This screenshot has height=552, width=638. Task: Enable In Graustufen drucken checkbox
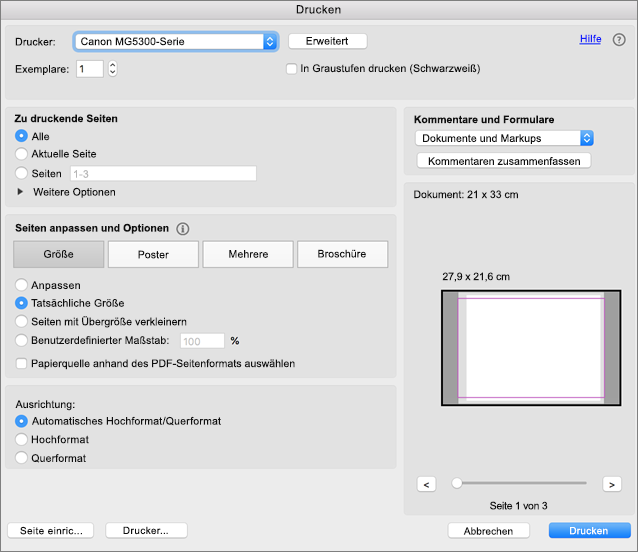(291, 69)
